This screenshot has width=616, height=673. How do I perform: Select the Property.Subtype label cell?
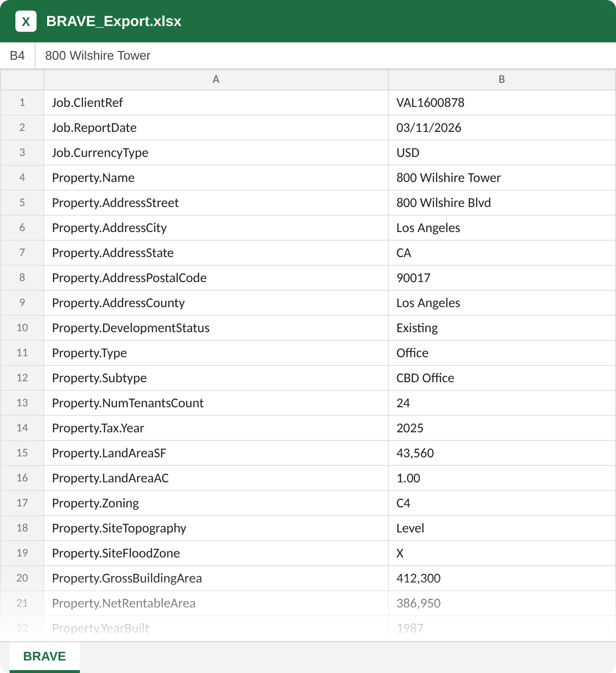click(x=216, y=378)
